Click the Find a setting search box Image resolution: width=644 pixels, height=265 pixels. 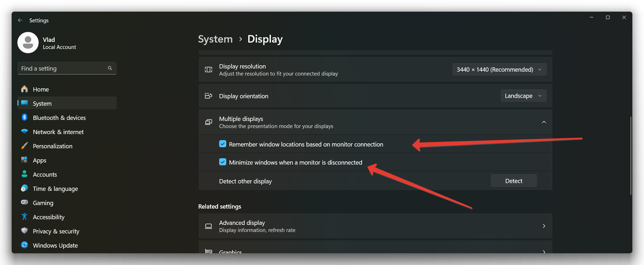[x=63, y=68]
